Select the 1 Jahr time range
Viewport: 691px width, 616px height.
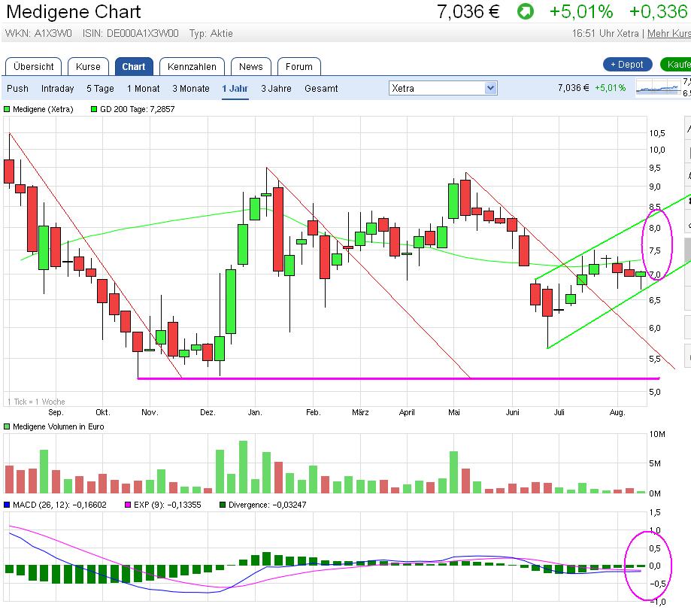(x=235, y=89)
